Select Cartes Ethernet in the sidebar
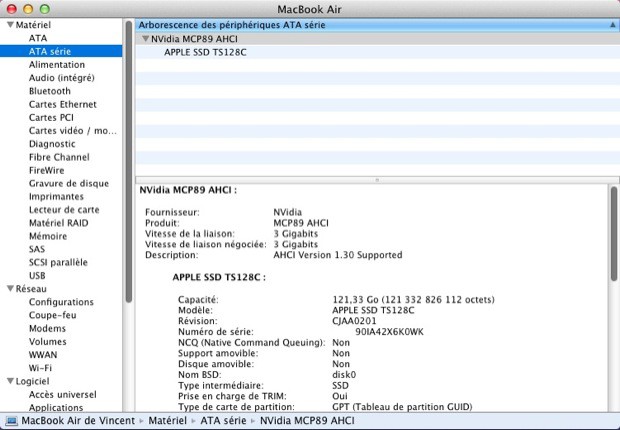Image resolution: width=620 pixels, height=430 pixels. pos(62,104)
